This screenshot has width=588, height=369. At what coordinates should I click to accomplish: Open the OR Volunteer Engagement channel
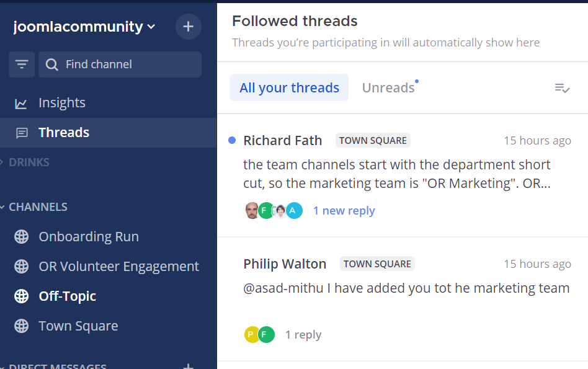[x=118, y=267]
